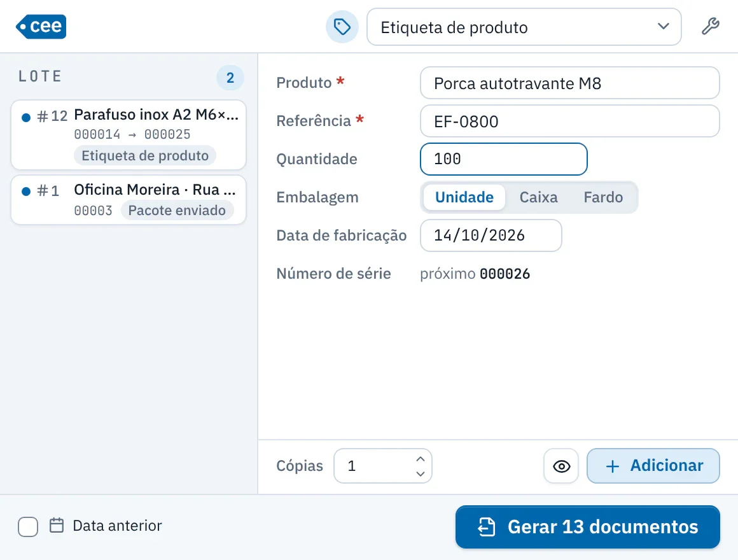The height and width of the screenshot is (560, 738).
Task: Click the Pacote enviado tag in lot #1
Action: pyautogui.click(x=177, y=210)
